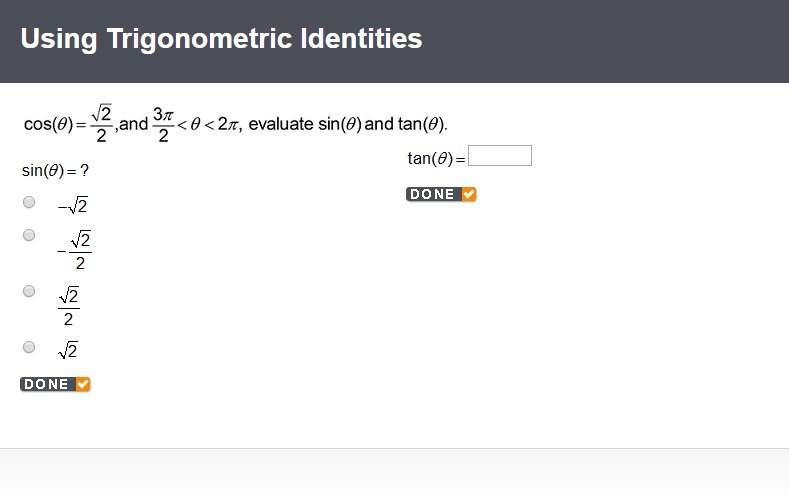Click the tan(θ) answer input box
The width and height of the screenshot is (789, 501).
pos(500,156)
